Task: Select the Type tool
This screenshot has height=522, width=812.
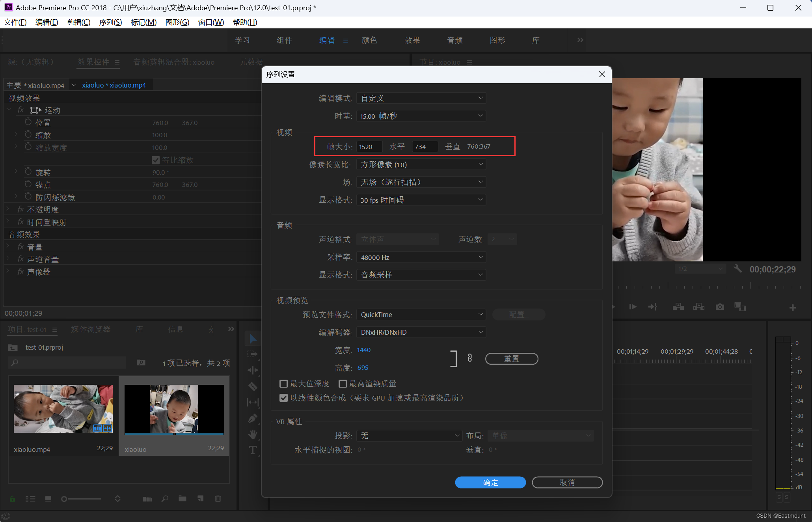Action: (x=253, y=450)
